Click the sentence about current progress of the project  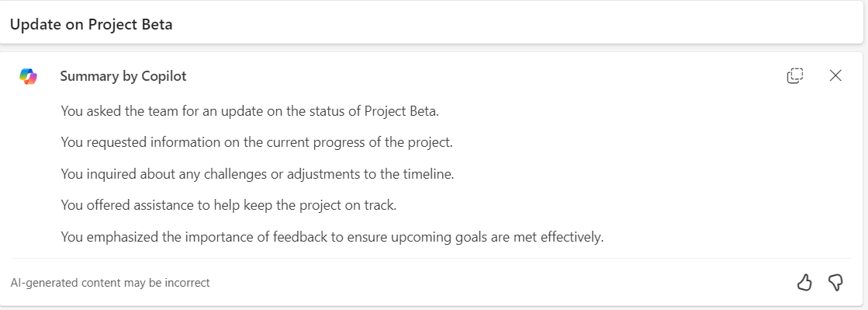257,142
